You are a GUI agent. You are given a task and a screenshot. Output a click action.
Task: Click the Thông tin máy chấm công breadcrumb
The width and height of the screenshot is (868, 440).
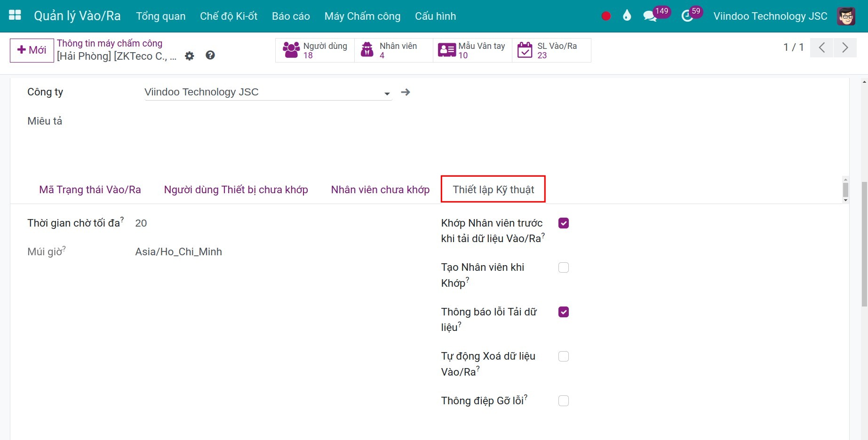[x=110, y=43]
